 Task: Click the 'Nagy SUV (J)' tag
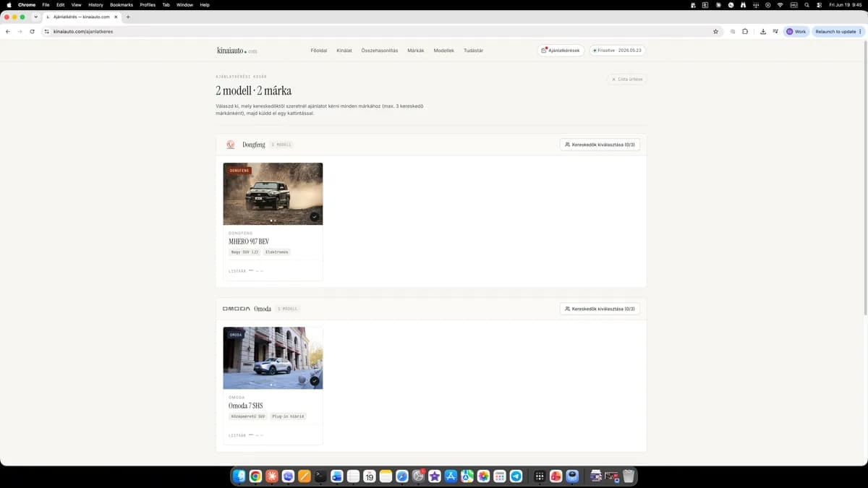tap(244, 252)
